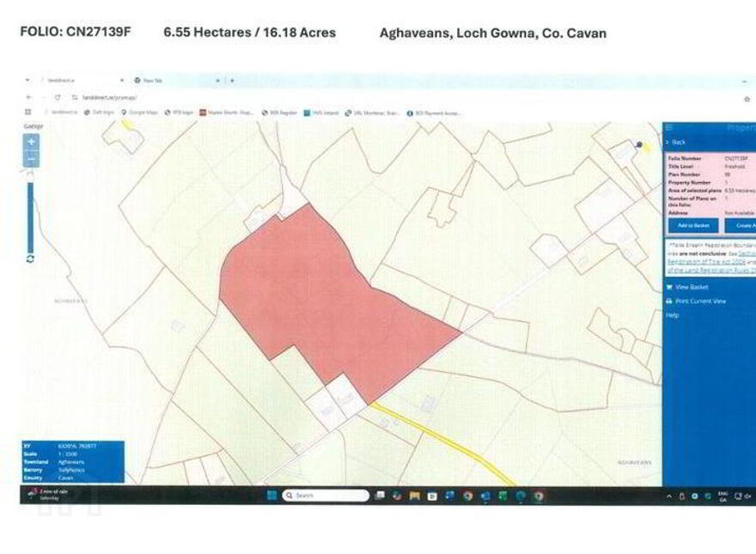
Task: Click the Gaeilge language link
Action: (34, 126)
